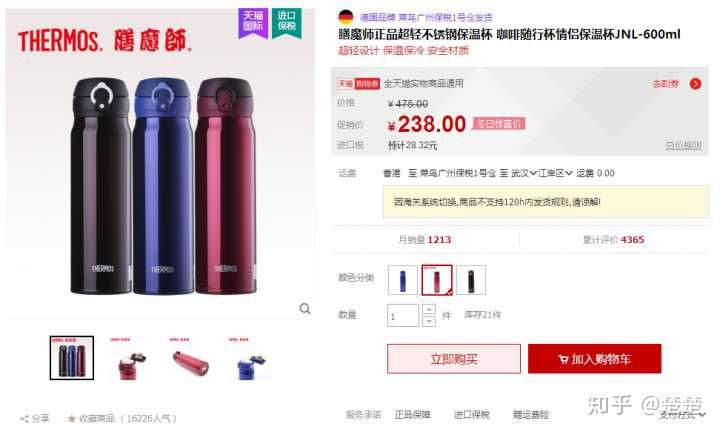The height and width of the screenshot is (435, 720).
Task: Click the 天猫国际 purple badge
Action: click(x=253, y=22)
